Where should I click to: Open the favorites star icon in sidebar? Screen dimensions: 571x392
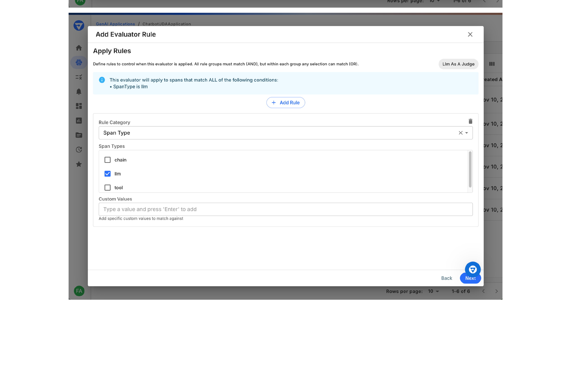(79, 164)
